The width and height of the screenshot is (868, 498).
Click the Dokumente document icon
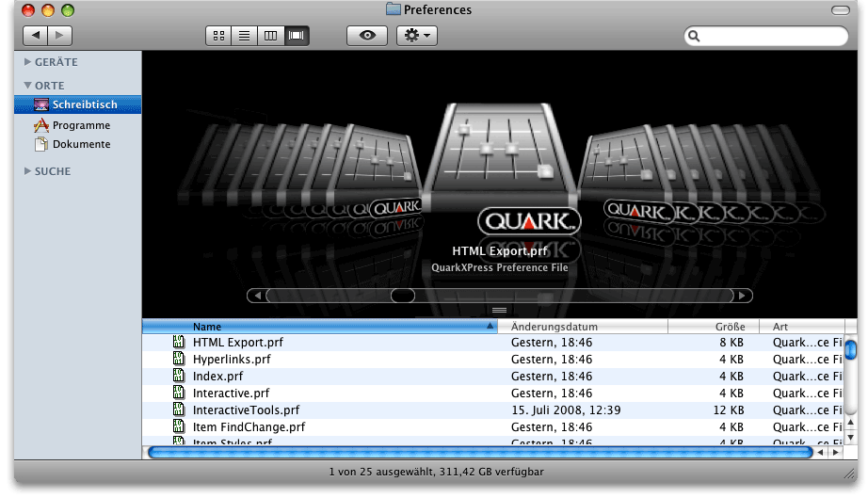click(x=41, y=144)
